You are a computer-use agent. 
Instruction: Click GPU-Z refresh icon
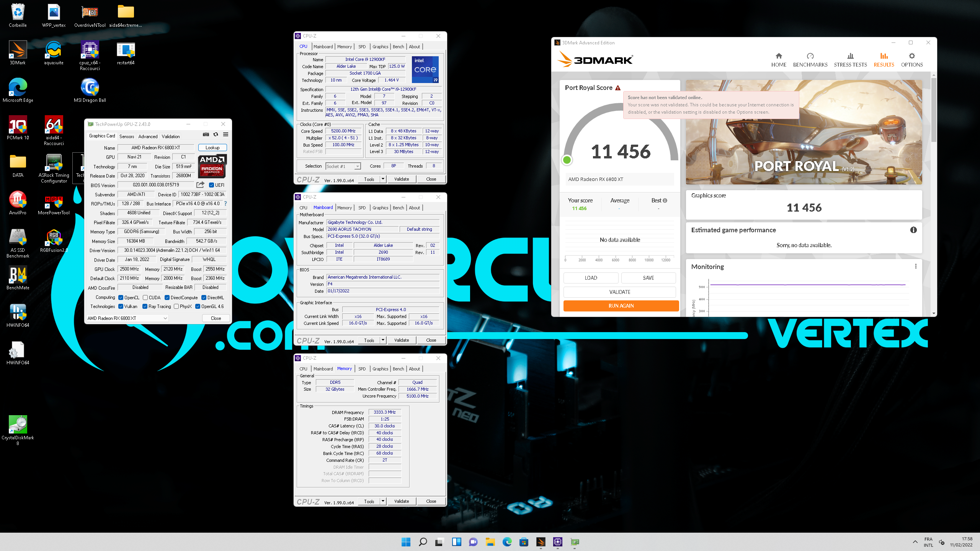(x=216, y=134)
